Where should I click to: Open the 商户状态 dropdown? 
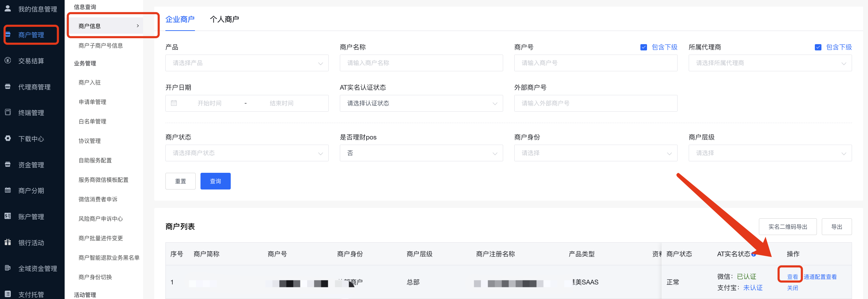point(247,153)
